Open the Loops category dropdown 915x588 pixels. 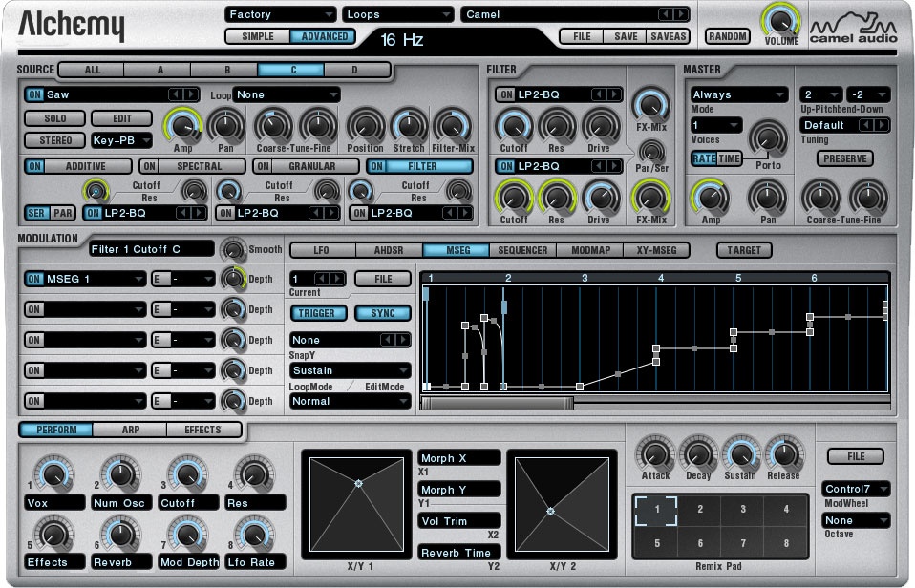click(x=398, y=14)
